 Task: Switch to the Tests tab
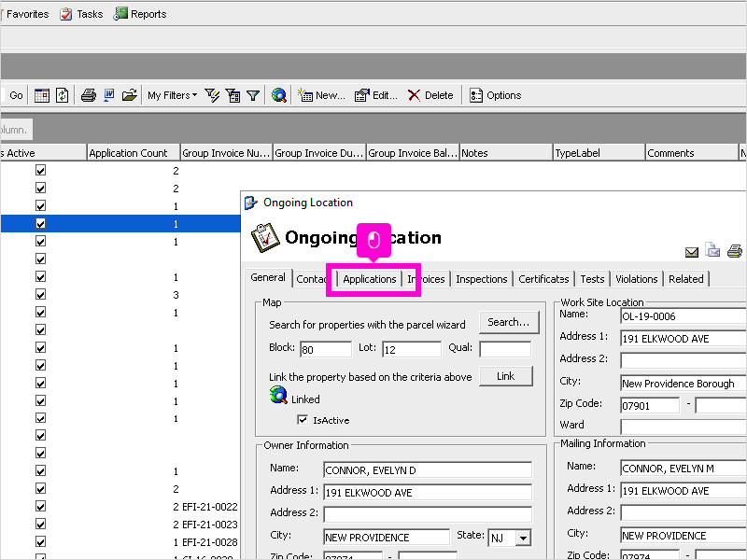tap(592, 279)
